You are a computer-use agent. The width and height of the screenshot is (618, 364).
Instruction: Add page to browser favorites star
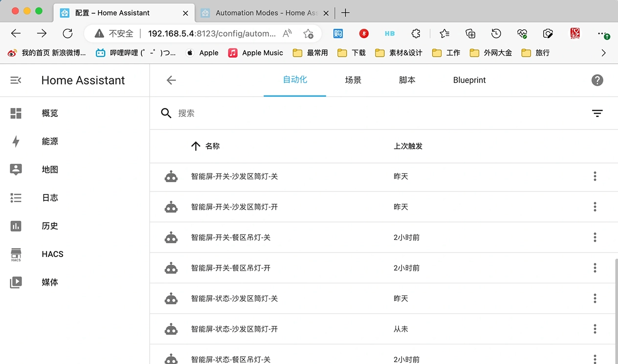pyautogui.click(x=308, y=33)
